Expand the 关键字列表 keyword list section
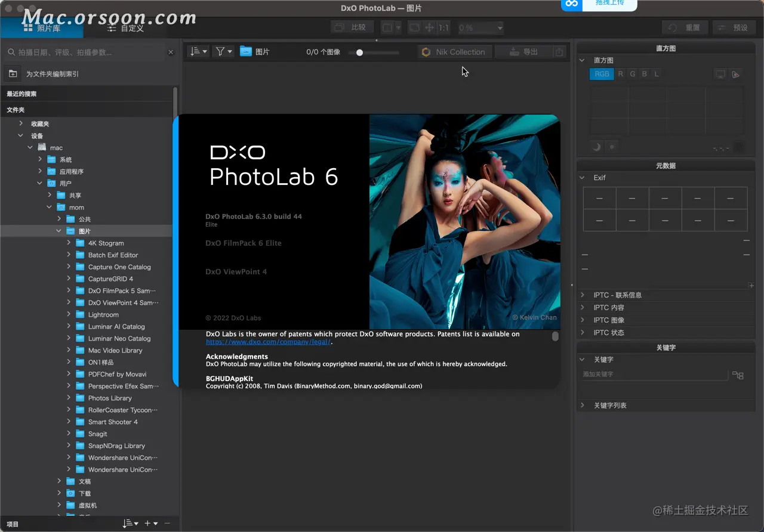This screenshot has height=532, width=764. pyautogui.click(x=583, y=406)
